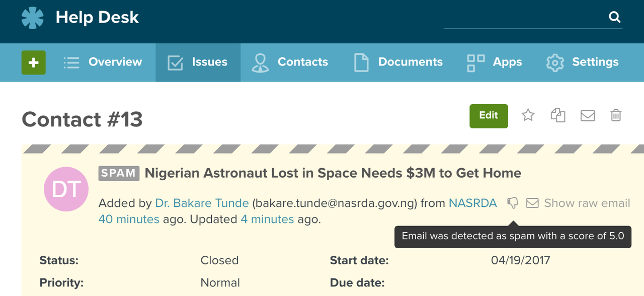Click the search magnifier icon
This screenshot has height=296, width=644.
coord(614,18)
